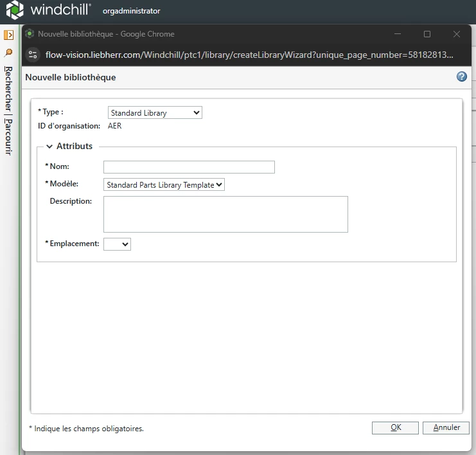The image size is (476, 455).
Task: Click the Windchill logo icon
Action: (x=15, y=10)
